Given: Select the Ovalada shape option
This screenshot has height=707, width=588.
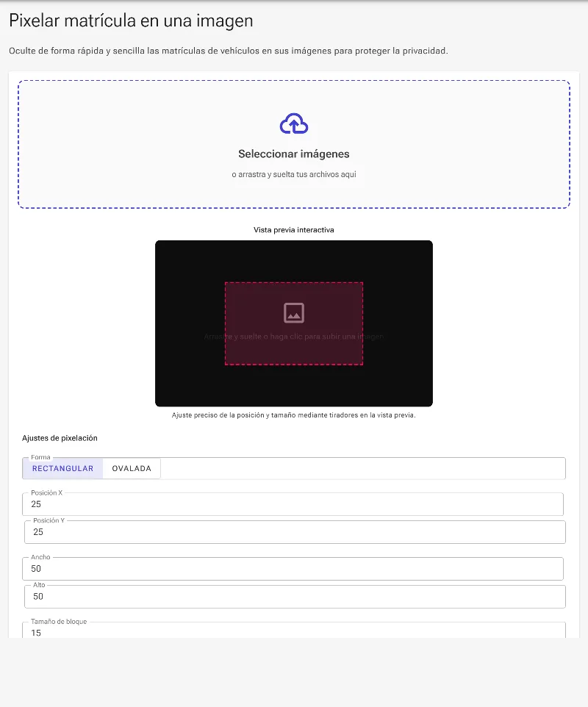Looking at the screenshot, I should point(132,468).
